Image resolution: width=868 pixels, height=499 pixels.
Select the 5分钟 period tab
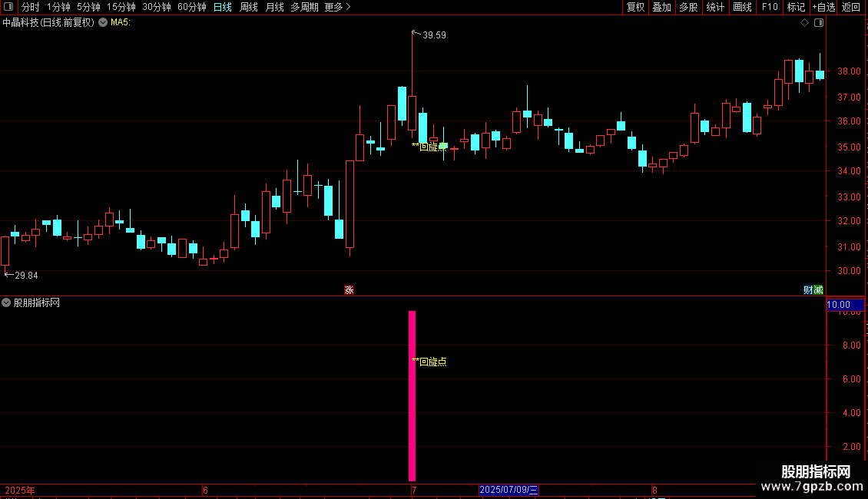tap(88, 7)
